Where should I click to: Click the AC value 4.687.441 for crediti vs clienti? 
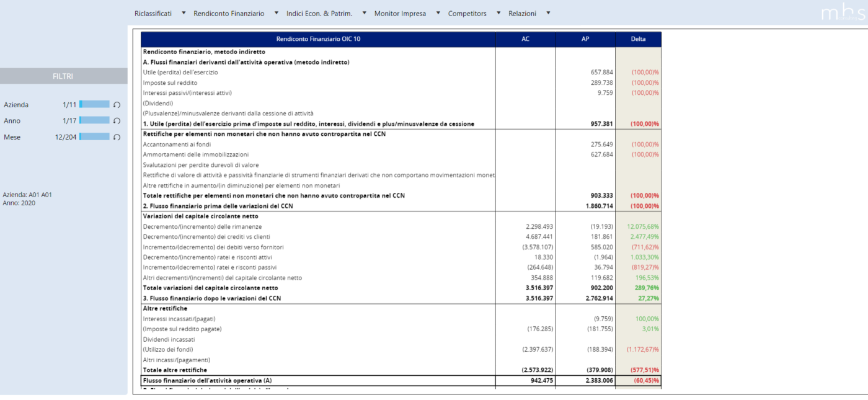[539, 237]
